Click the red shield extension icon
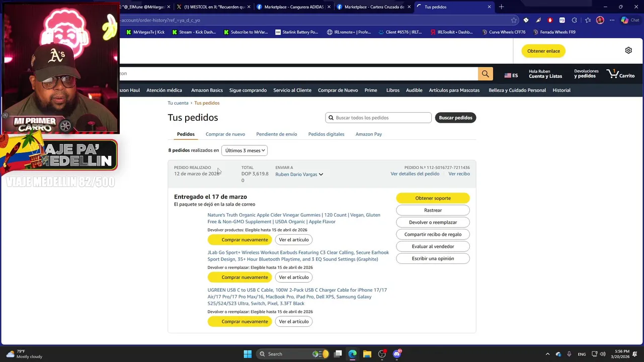The image size is (644, 362). tap(550, 20)
